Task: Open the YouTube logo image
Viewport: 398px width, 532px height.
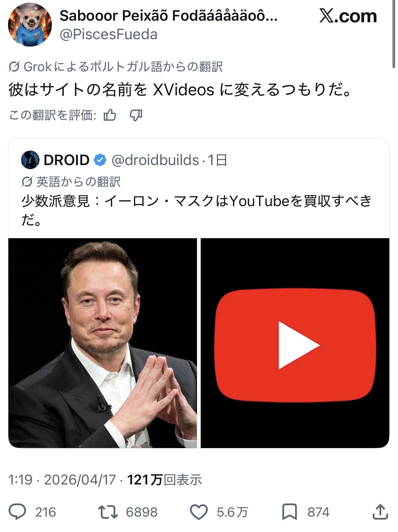Action: pyautogui.click(x=295, y=343)
